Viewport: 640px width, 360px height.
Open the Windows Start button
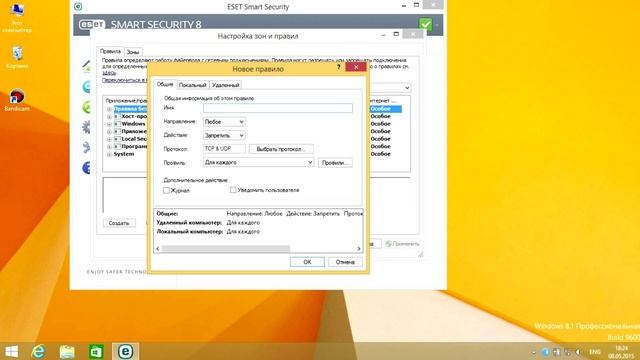[x=11, y=351]
